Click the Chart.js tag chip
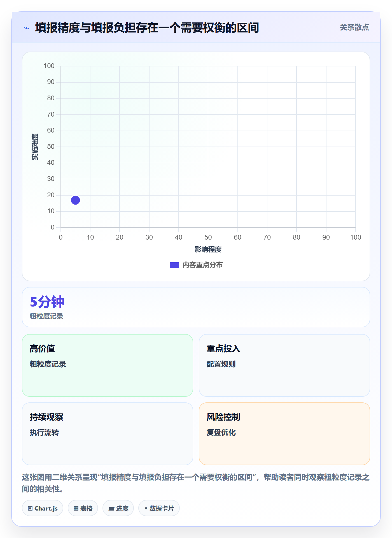 [x=43, y=508]
